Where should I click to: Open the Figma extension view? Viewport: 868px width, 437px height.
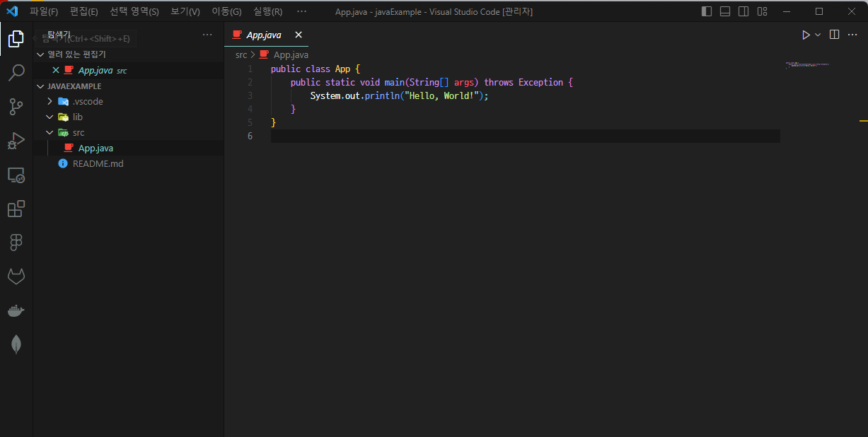point(16,243)
